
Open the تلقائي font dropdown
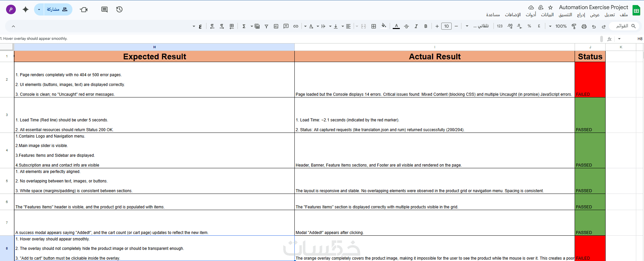pyautogui.click(x=478, y=26)
